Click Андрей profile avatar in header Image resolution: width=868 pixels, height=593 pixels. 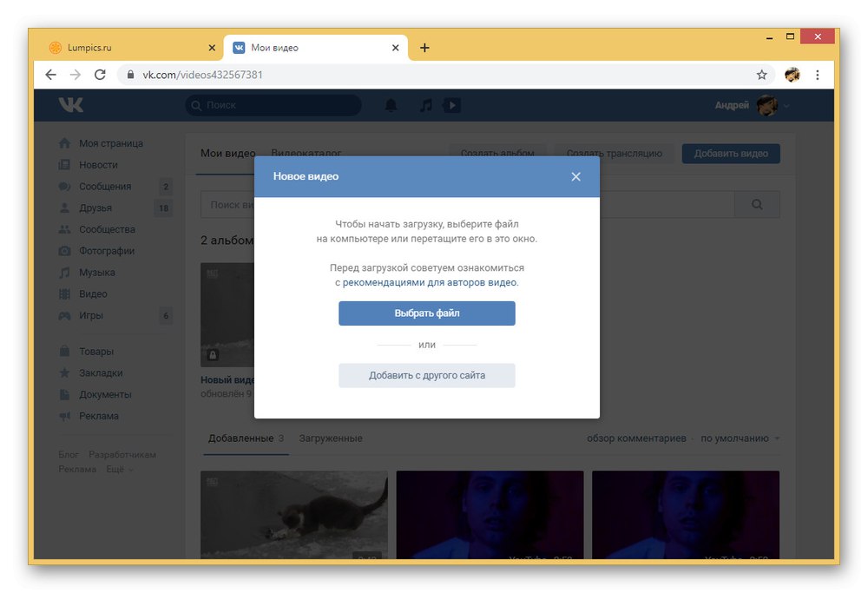(766, 105)
